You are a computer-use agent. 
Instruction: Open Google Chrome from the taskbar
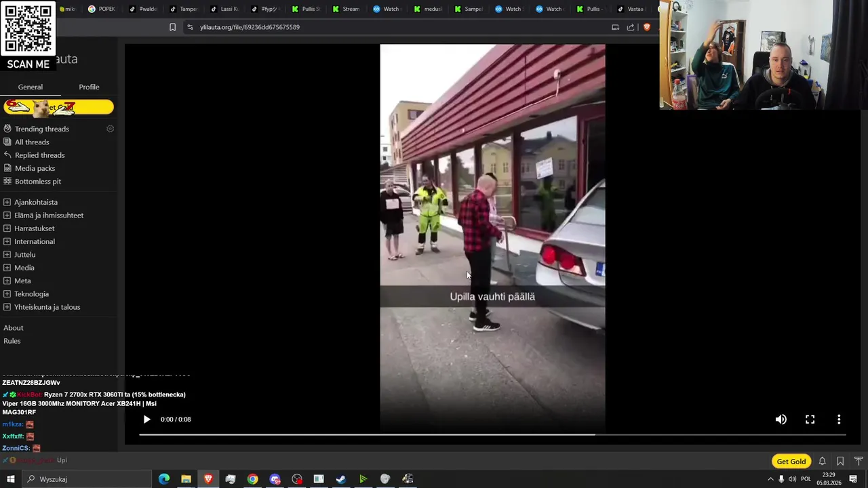tap(252, 479)
